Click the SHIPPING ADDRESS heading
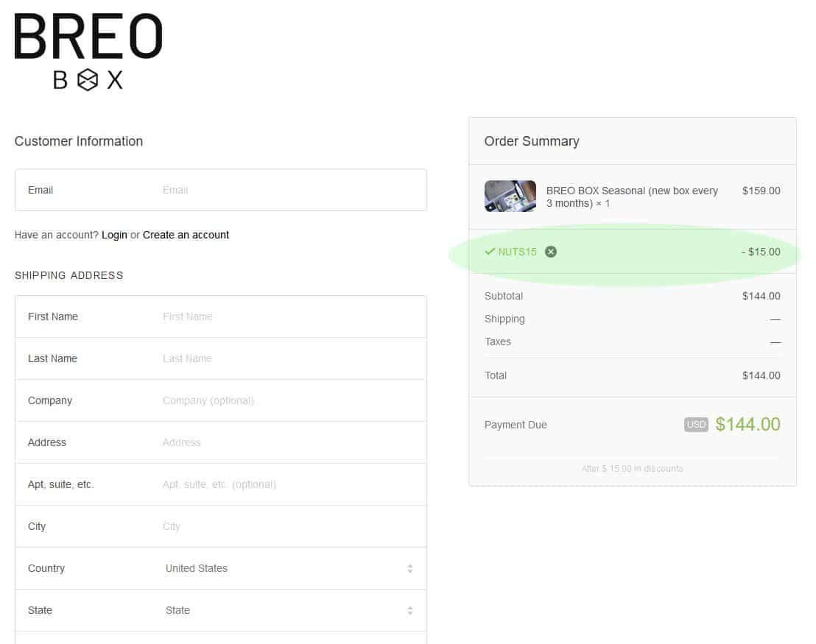The image size is (816, 644). point(68,276)
